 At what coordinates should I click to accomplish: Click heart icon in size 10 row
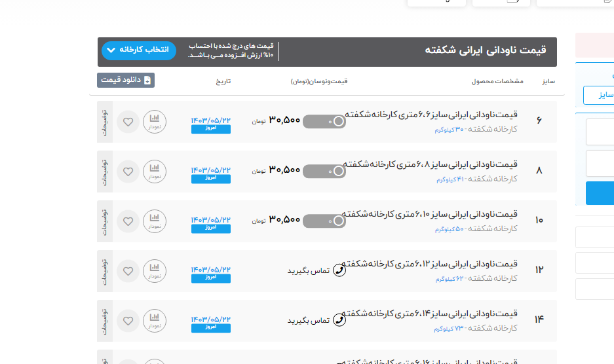pos(128,221)
